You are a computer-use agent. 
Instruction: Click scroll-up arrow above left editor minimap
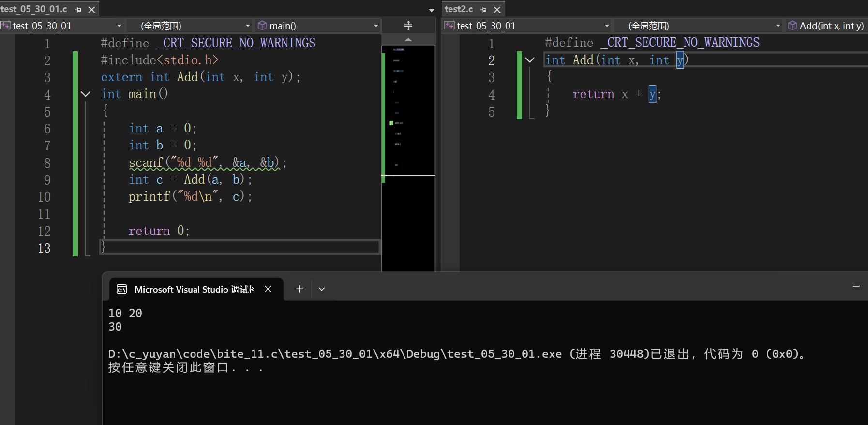coord(408,39)
